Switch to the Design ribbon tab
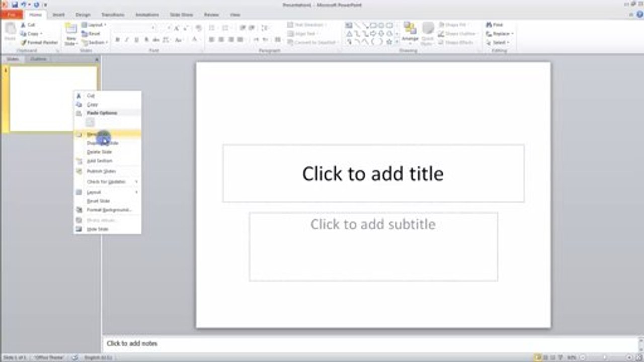 [83, 15]
